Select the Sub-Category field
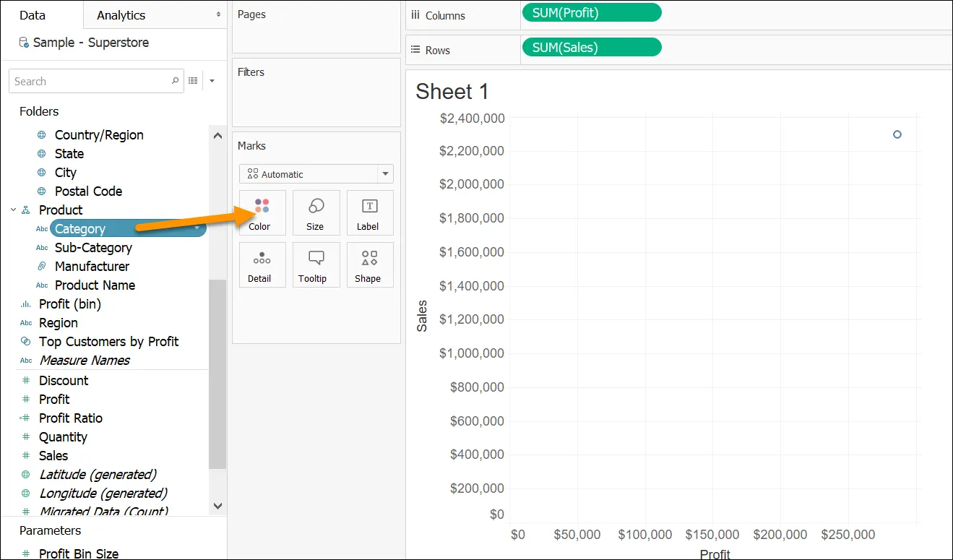Image resolution: width=953 pixels, height=560 pixels. click(x=93, y=248)
